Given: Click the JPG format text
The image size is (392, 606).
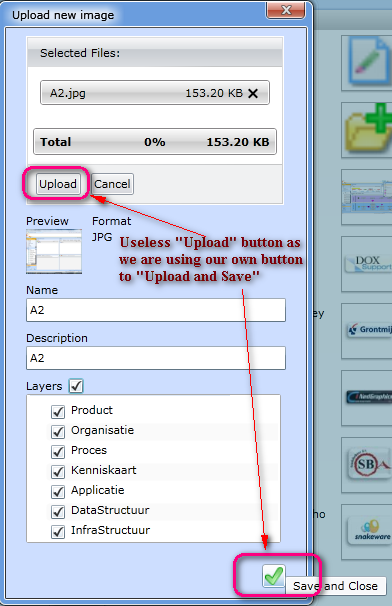Looking at the screenshot, I should (102, 237).
